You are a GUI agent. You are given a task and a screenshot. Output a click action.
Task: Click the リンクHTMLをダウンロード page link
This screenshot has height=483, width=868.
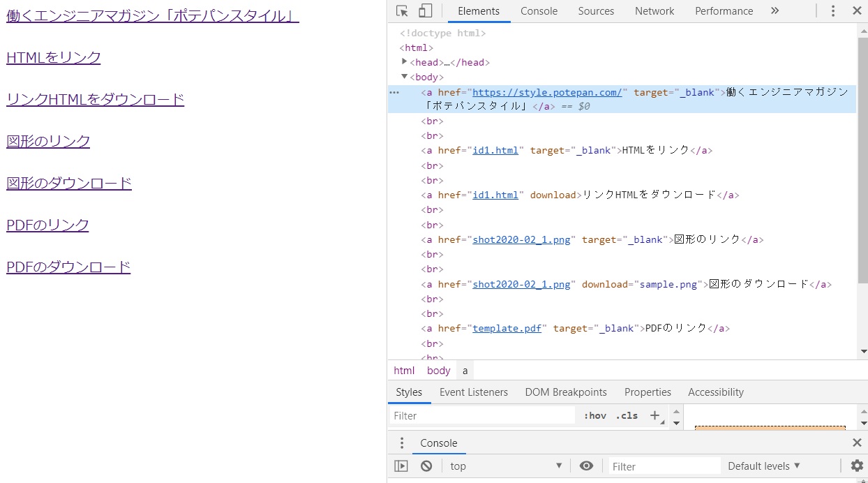pos(96,99)
